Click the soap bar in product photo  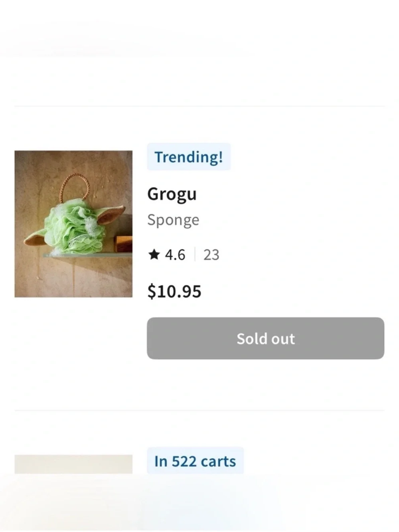[123, 244]
